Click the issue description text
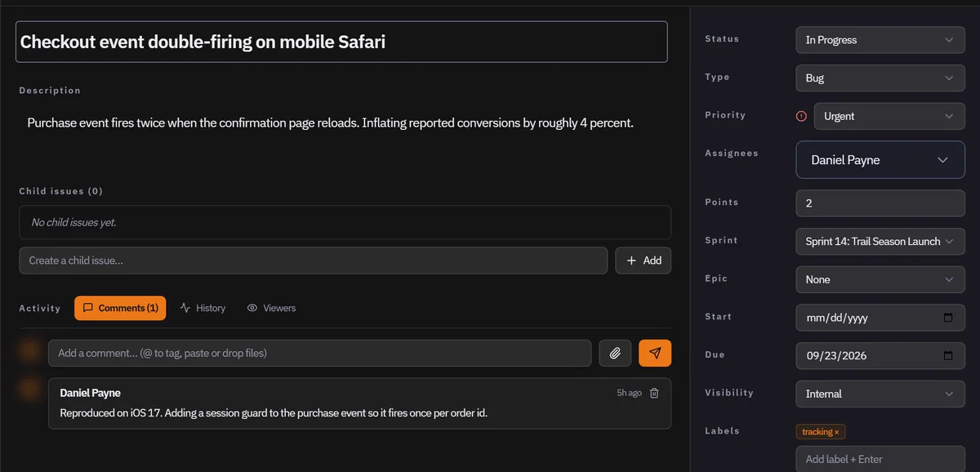 pos(330,122)
